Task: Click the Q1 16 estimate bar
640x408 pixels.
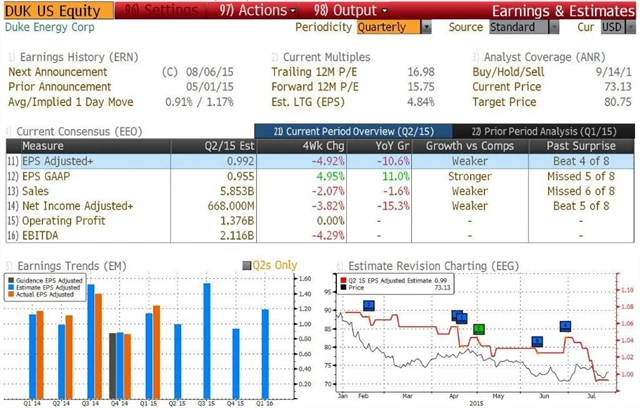Action: (x=265, y=354)
